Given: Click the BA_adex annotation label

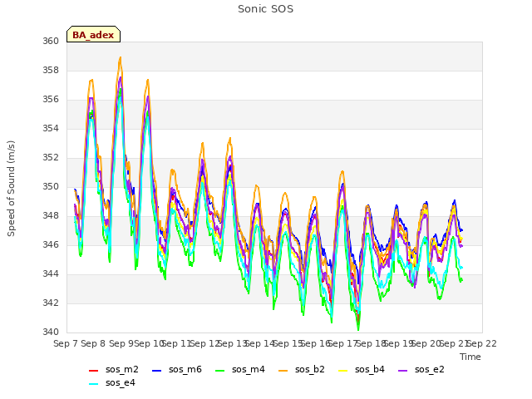Looking at the screenshot, I should (93, 34).
